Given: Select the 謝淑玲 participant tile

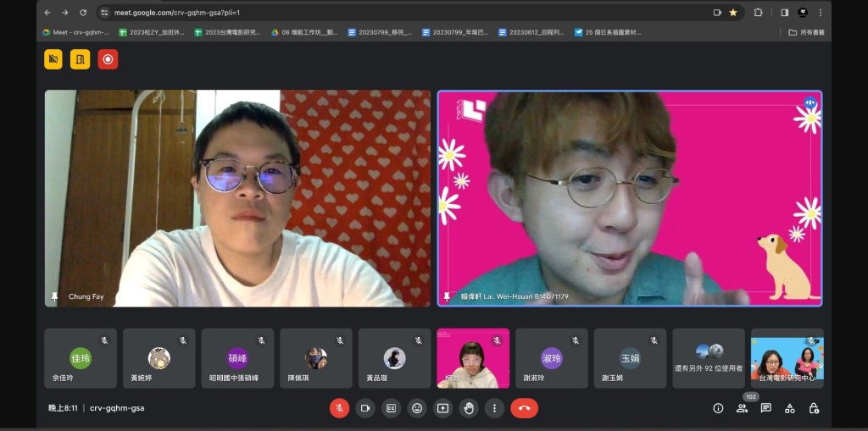Looking at the screenshot, I should [551, 358].
